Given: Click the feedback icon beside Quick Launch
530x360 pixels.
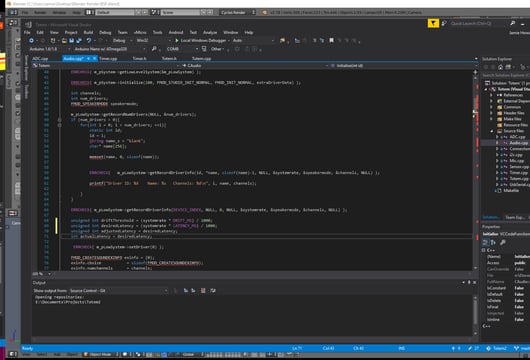Looking at the screenshot, I should point(444,23).
